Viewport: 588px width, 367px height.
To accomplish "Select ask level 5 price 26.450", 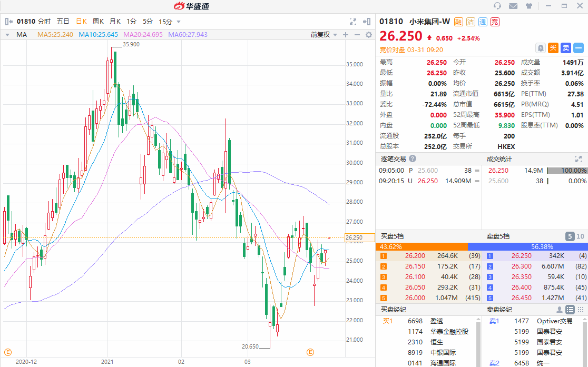I will [x=522, y=297].
